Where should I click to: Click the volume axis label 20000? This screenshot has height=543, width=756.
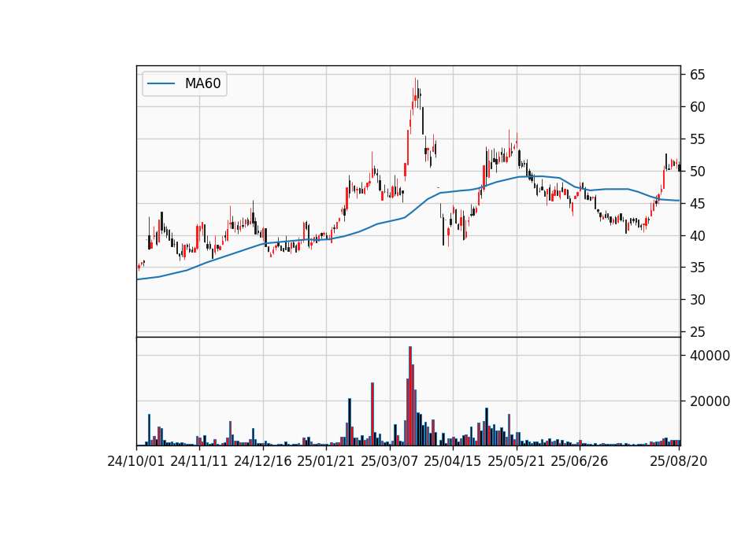[710, 401]
